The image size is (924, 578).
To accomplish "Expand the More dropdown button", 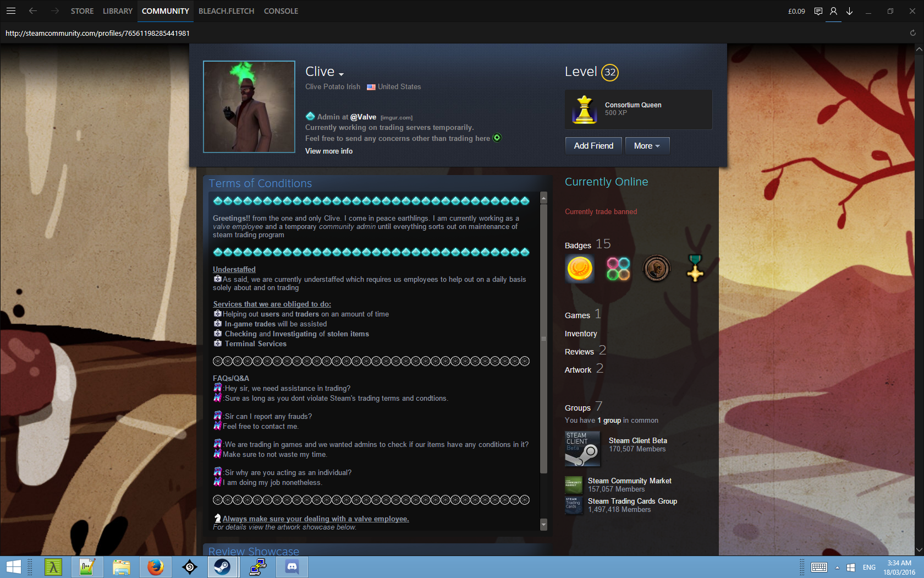I will point(647,146).
